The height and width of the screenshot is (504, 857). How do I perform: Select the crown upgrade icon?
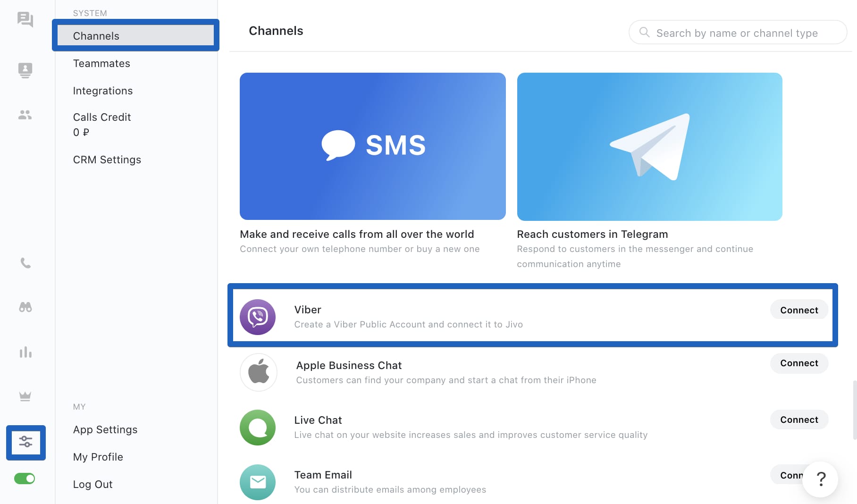click(x=26, y=396)
